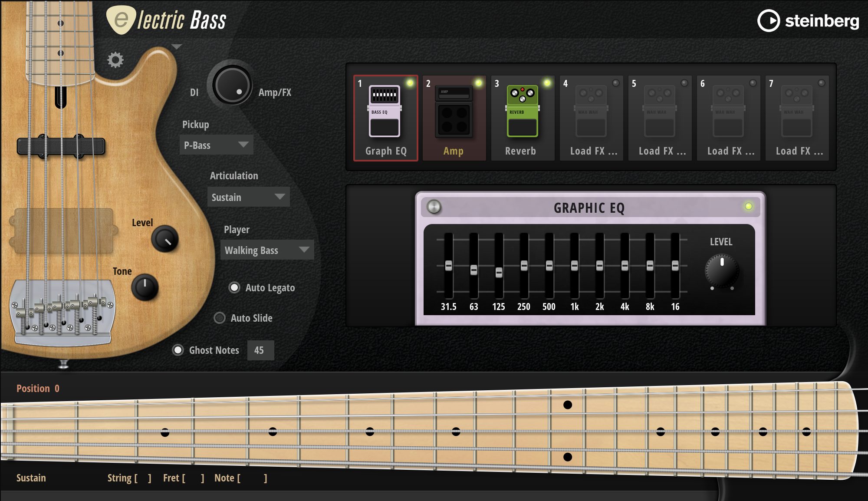Click the 63 Hz EQ band fader
868x501 pixels.
473,270
